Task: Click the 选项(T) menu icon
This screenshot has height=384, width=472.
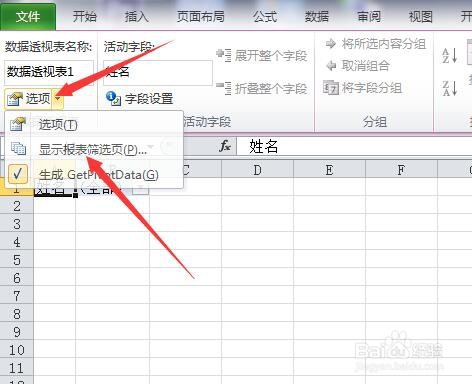Action: 18,124
